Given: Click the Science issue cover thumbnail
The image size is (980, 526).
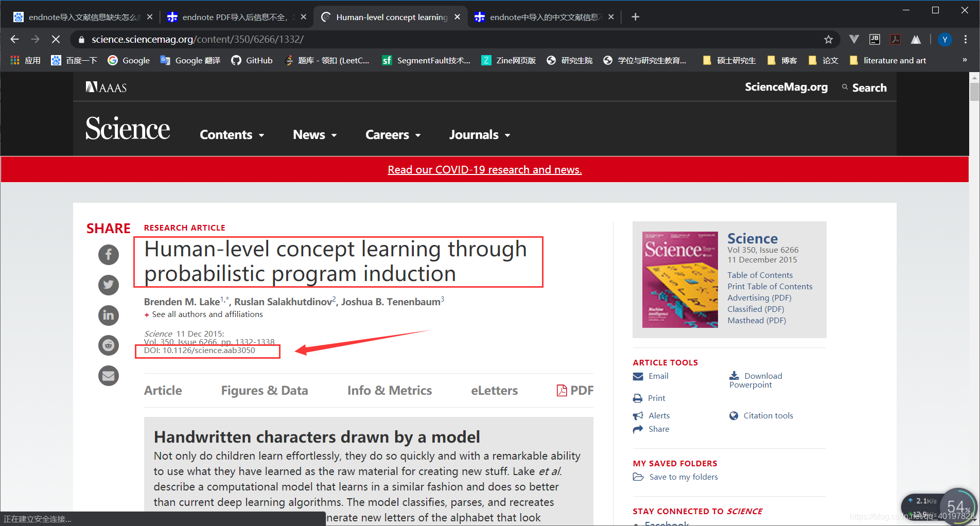Looking at the screenshot, I should coord(680,279).
